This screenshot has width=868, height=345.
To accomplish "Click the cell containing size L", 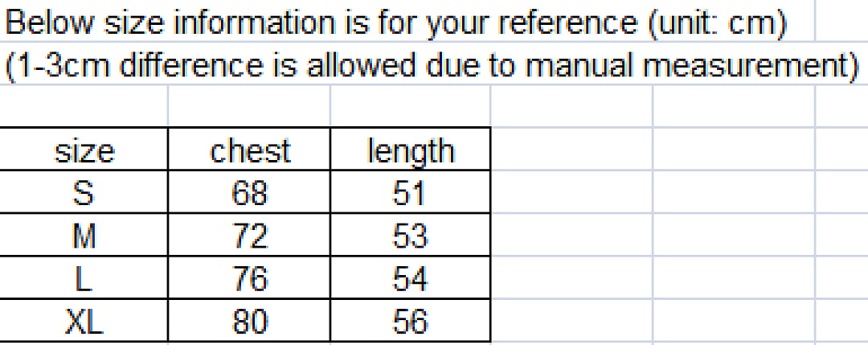I will 83,277.
